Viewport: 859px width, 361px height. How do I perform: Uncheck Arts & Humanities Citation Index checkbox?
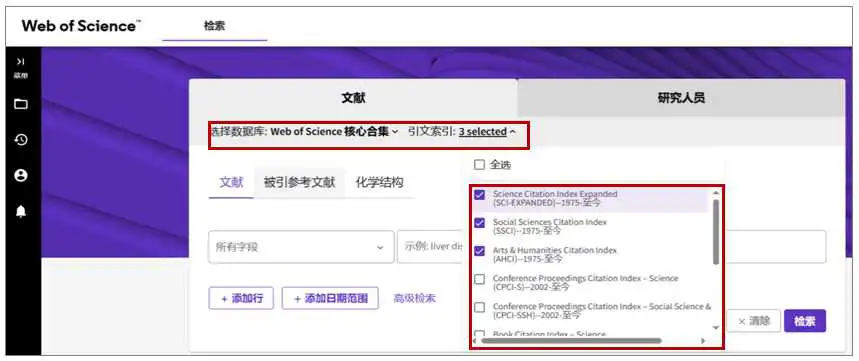(479, 251)
